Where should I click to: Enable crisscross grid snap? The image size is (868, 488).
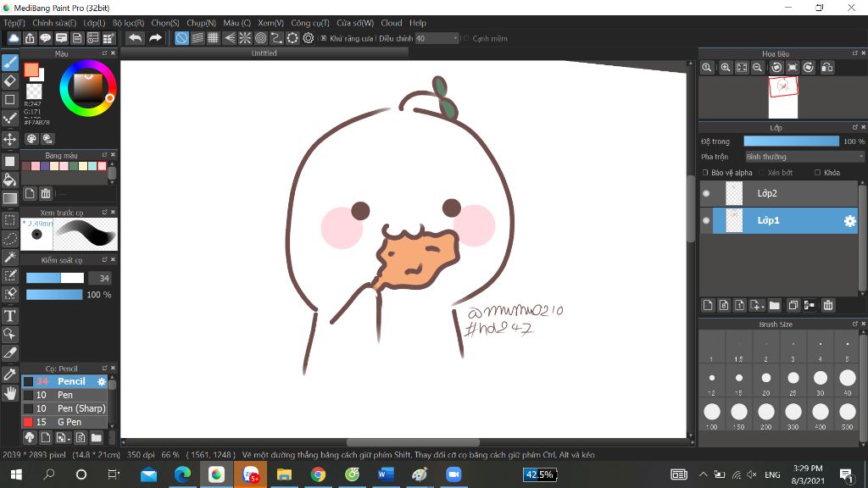[213, 38]
